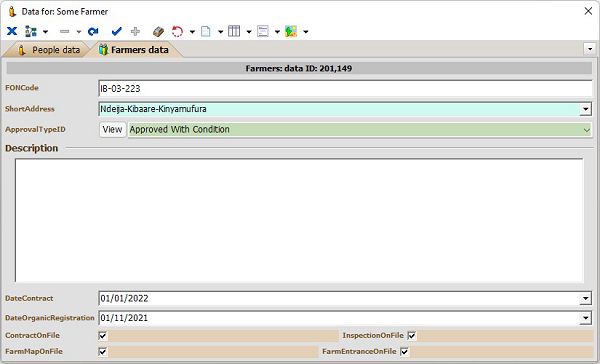Viewport: 600px width, 364px height.
Task: Toggle the FarmMapOnFile checkbox
Action: [103, 351]
